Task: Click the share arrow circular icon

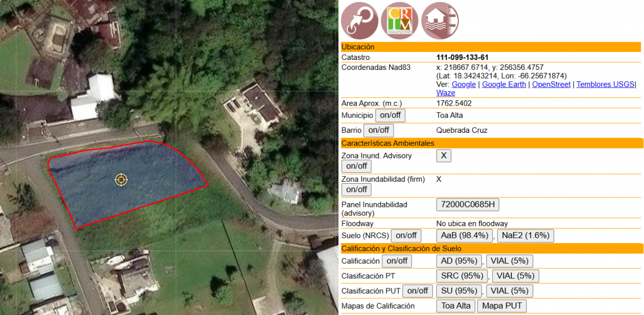Action: pyautogui.click(x=360, y=21)
